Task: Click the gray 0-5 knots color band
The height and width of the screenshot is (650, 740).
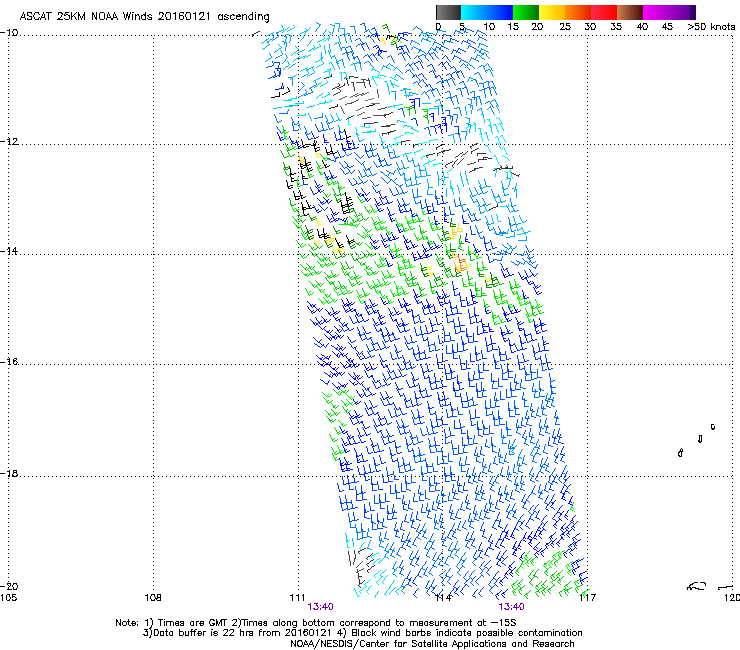Action: (448, 12)
